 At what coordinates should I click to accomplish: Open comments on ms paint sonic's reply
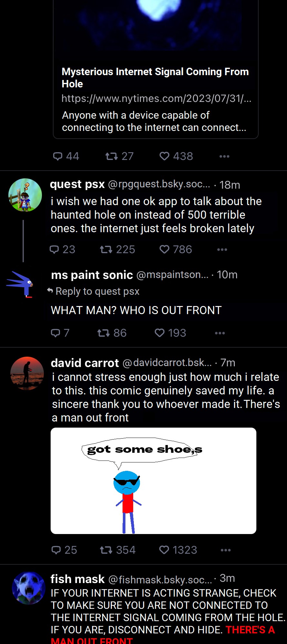click(x=55, y=333)
